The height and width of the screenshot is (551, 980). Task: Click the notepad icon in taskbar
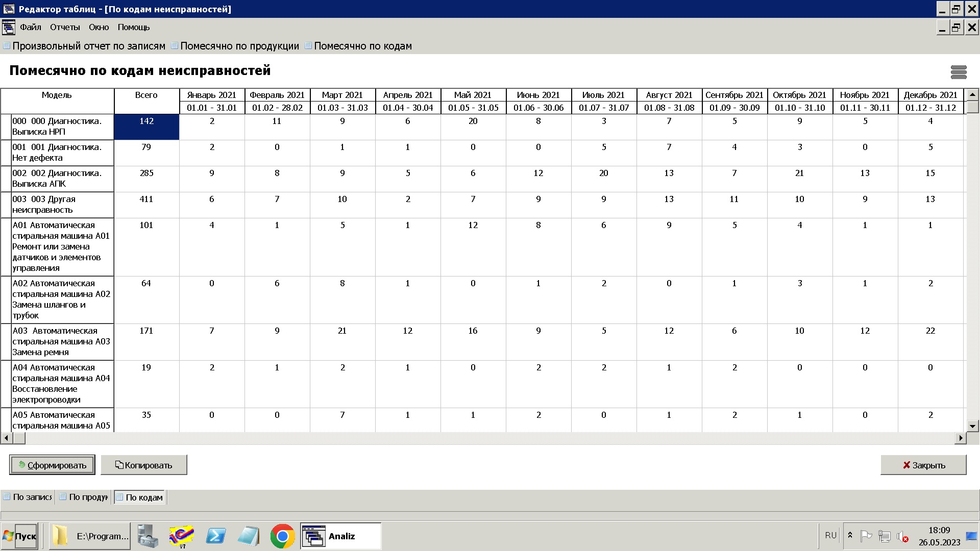pos(249,536)
